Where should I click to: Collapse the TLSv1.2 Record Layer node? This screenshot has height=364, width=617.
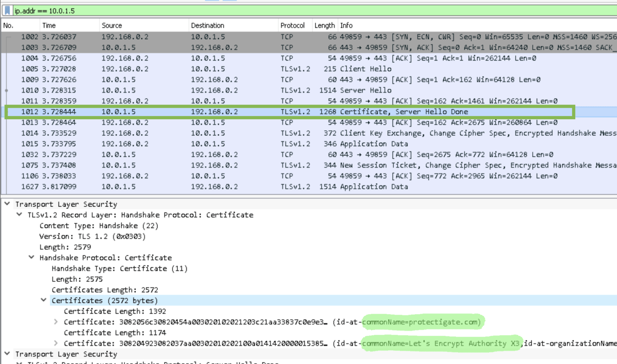point(19,215)
